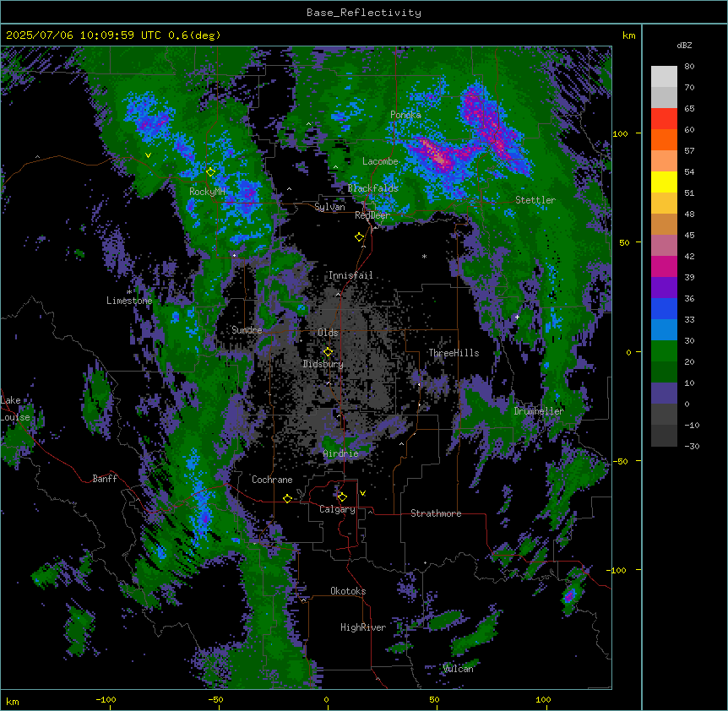The height and width of the screenshot is (711, 728).
Task: Click the Ponoka city label
Action: coord(405,115)
